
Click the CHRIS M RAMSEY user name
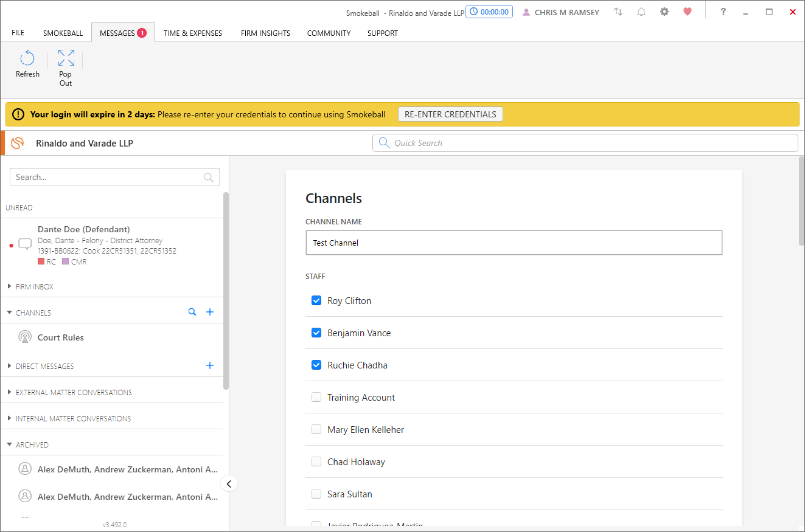pyautogui.click(x=567, y=12)
